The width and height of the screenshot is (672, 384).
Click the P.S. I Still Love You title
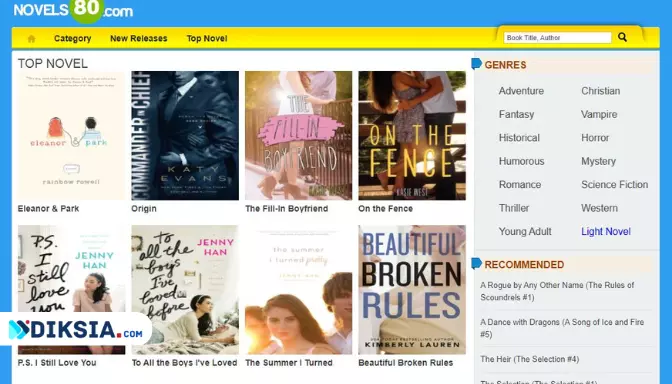coord(57,363)
